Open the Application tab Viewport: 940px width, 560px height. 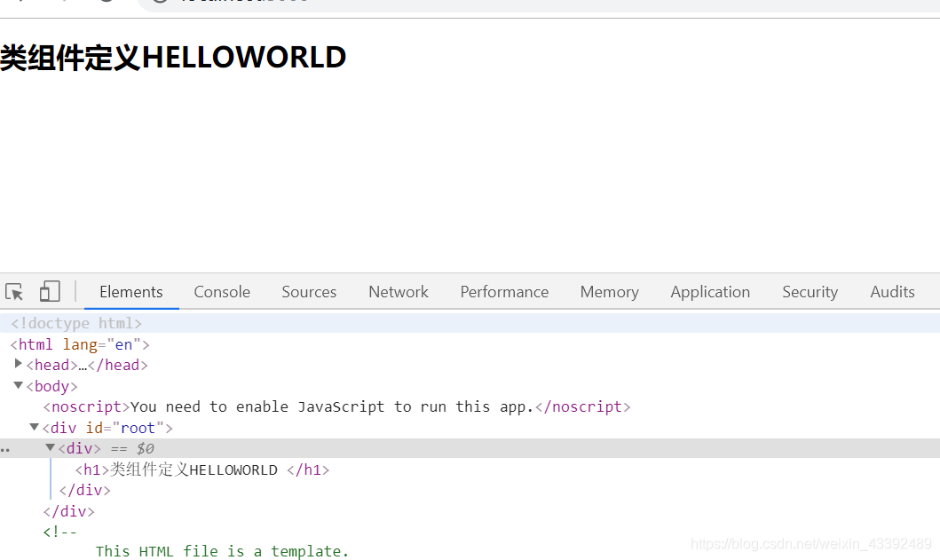pos(710,292)
